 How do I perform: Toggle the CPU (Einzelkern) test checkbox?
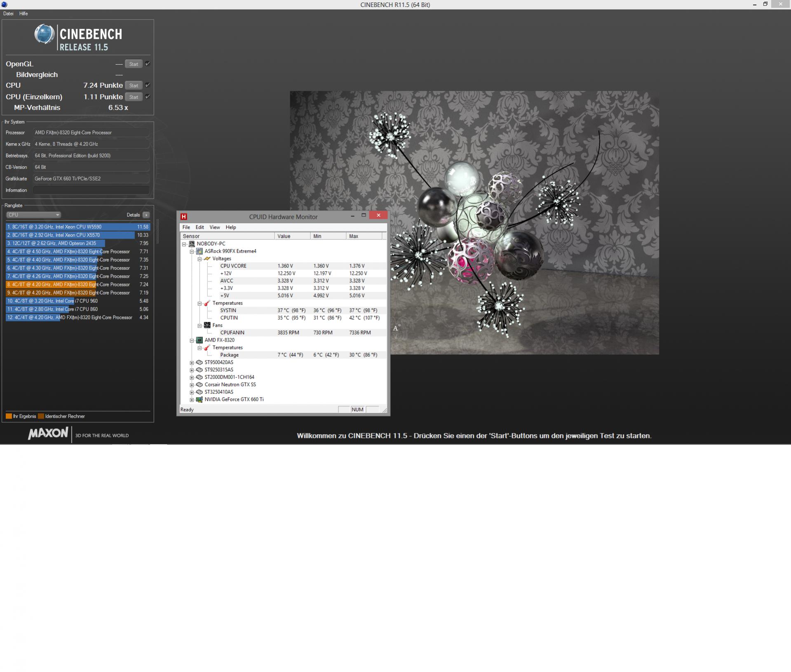tap(148, 97)
